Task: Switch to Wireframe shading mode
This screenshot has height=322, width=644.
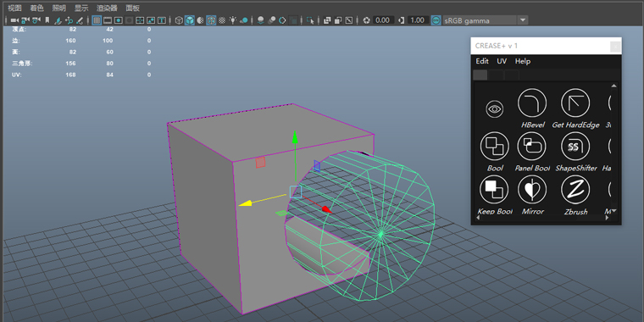Action: [x=179, y=20]
